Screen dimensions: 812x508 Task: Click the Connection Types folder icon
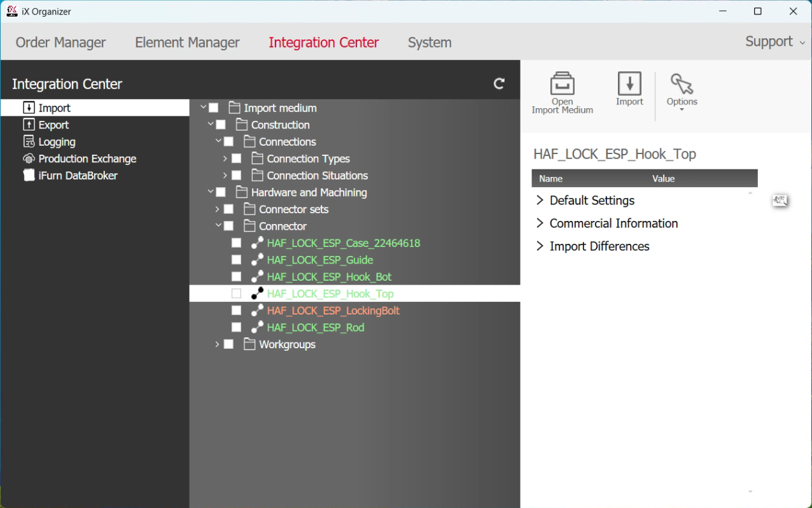tap(257, 159)
